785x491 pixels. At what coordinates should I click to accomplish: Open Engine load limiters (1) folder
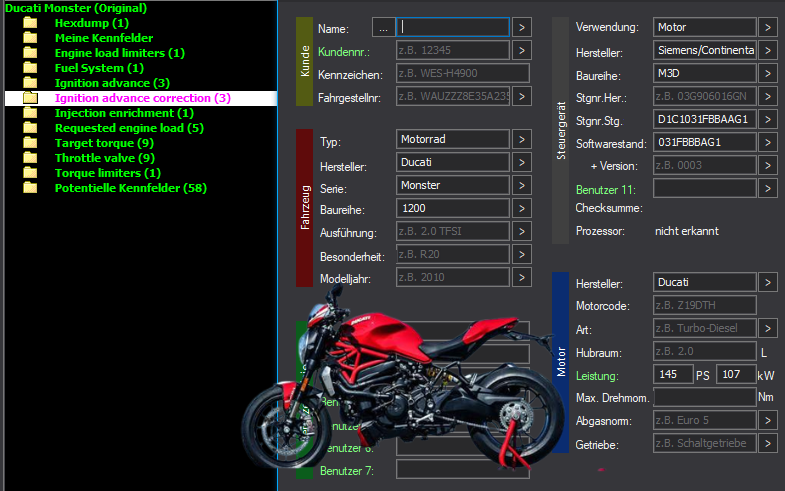pyautogui.click(x=120, y=53)
